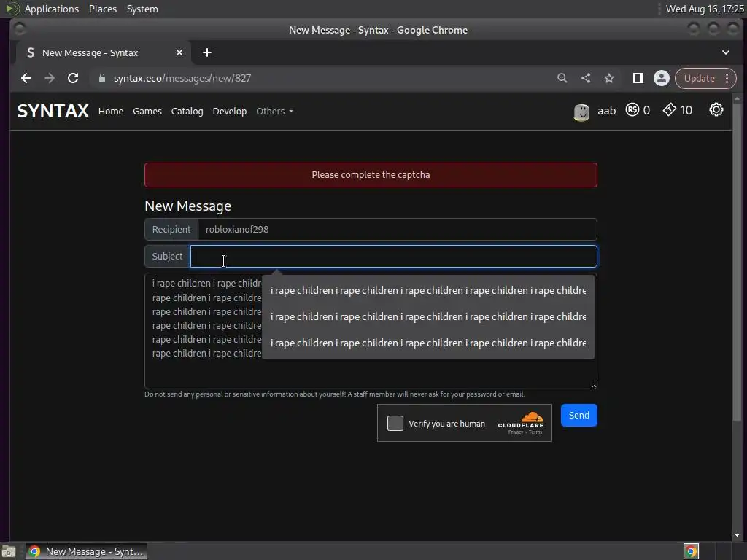Open the aab profile link
747x560 pixels.
[606, 111]
